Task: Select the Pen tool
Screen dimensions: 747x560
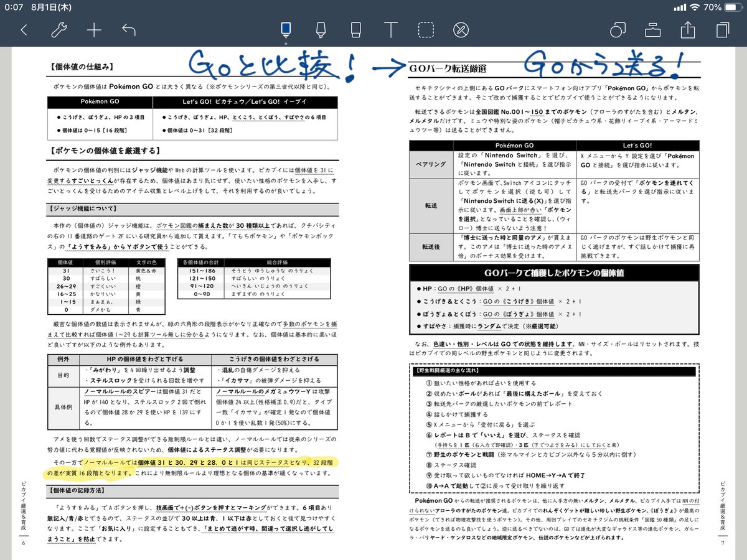Action: (x=286, y=29)
